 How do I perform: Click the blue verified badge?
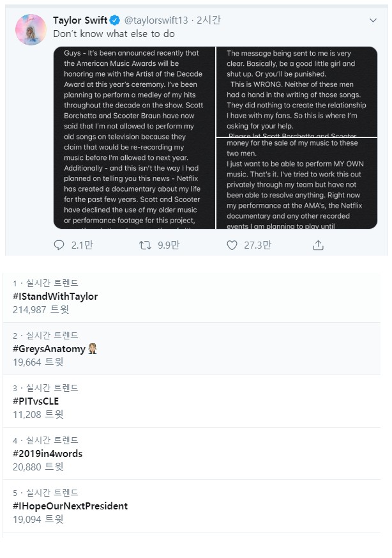coord(114,20)
